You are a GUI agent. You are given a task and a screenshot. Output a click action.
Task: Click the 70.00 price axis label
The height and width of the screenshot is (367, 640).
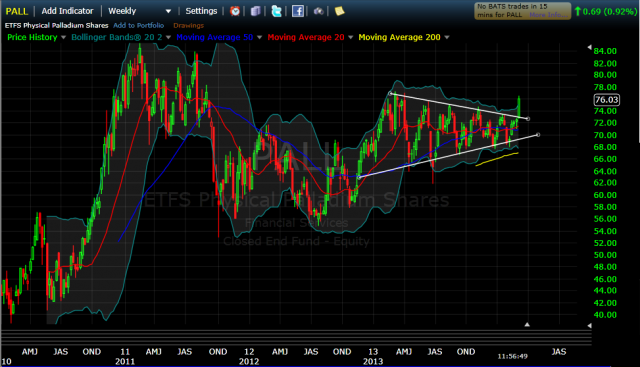pos(605,135)
